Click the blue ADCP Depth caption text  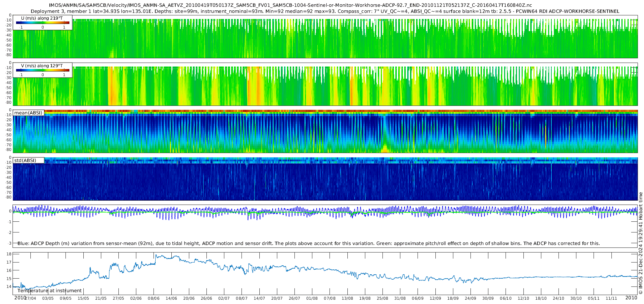coord(308,244)
